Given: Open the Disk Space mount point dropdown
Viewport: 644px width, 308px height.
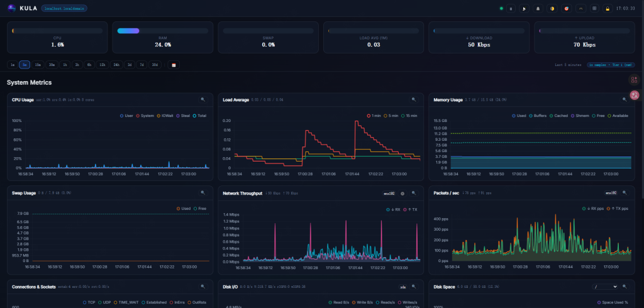Looking at the screenshot, I should coord(605,287).
